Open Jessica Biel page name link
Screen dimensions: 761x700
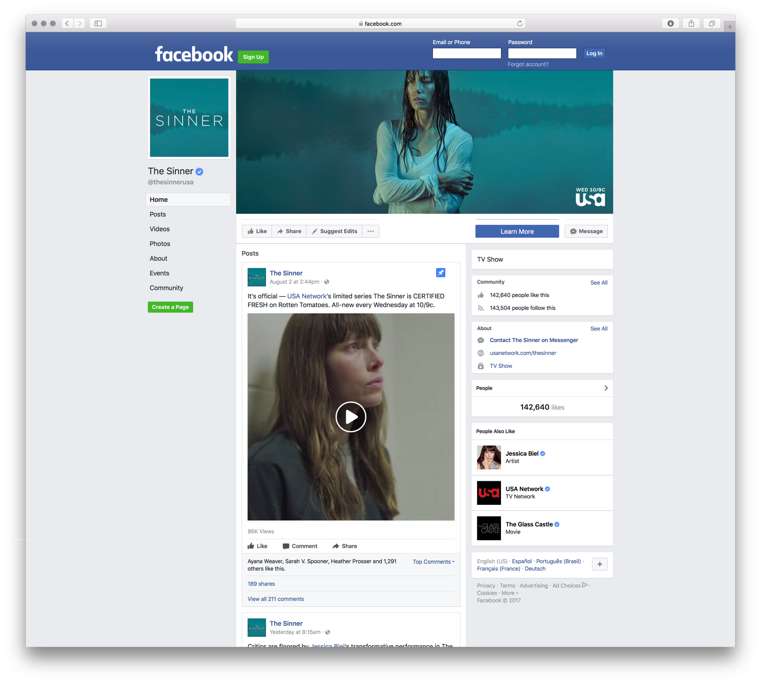point(522,453)
